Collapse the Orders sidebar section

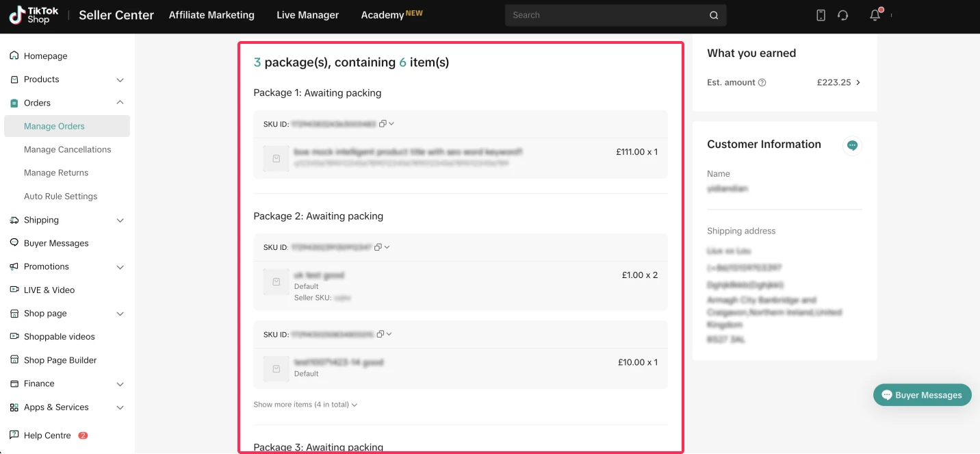(x=120, y=103)
